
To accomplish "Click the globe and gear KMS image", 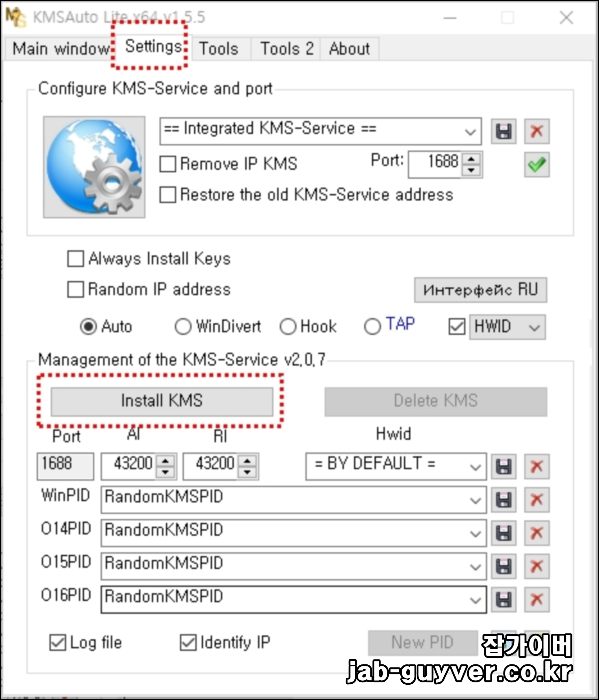I will point(94,167).
